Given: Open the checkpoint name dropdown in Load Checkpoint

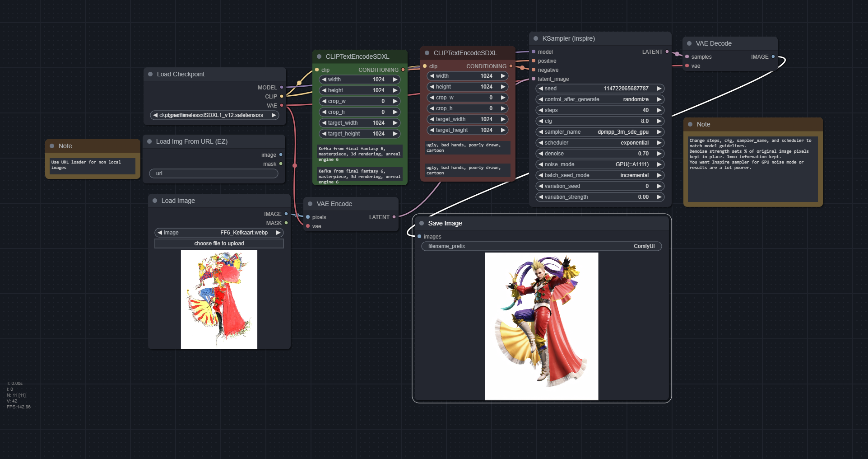Looking at the screenshot, I should click(214, 115).
